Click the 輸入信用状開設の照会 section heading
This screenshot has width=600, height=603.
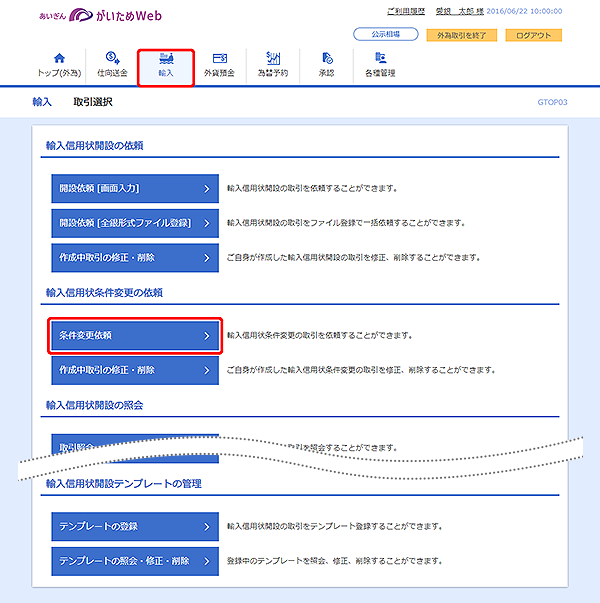pyautogui.click(x=95, y=405)
